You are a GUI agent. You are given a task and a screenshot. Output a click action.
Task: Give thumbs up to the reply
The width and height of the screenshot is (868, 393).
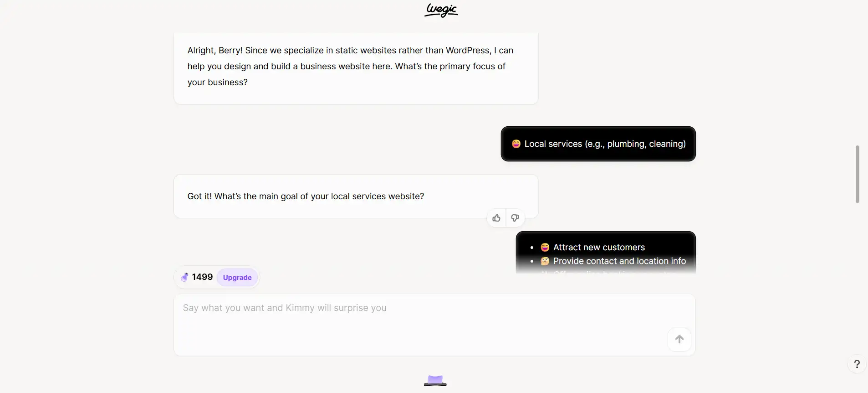(496, 218)
